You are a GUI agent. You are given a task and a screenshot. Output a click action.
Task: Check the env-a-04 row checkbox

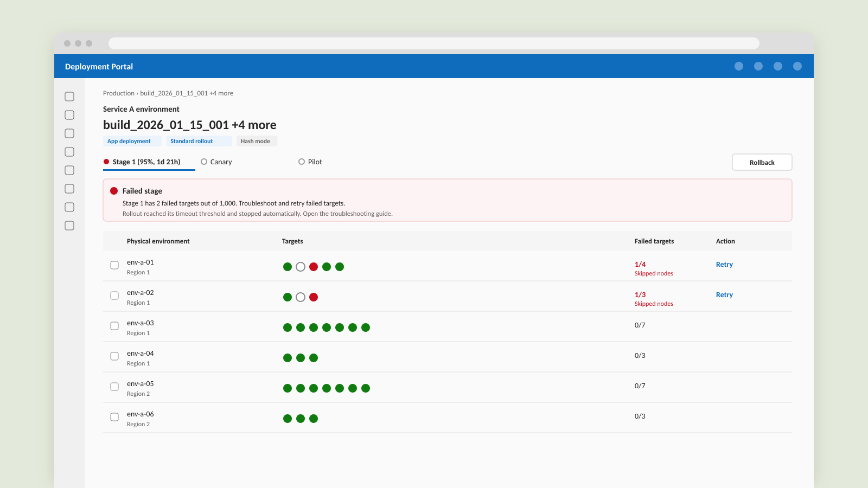tap(114, 356)
